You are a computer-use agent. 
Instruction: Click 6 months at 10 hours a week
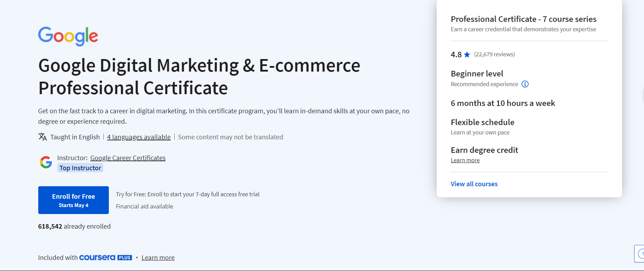[503, 103]
